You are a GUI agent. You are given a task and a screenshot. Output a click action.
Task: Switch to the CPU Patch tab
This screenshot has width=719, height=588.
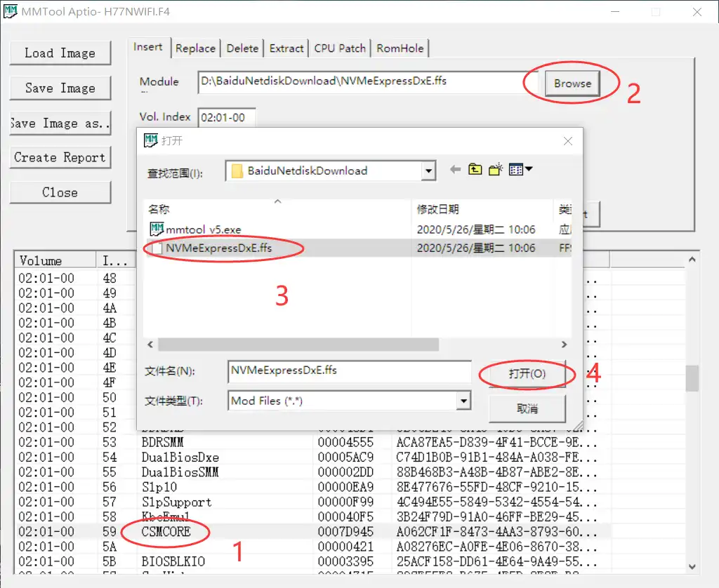339,48
